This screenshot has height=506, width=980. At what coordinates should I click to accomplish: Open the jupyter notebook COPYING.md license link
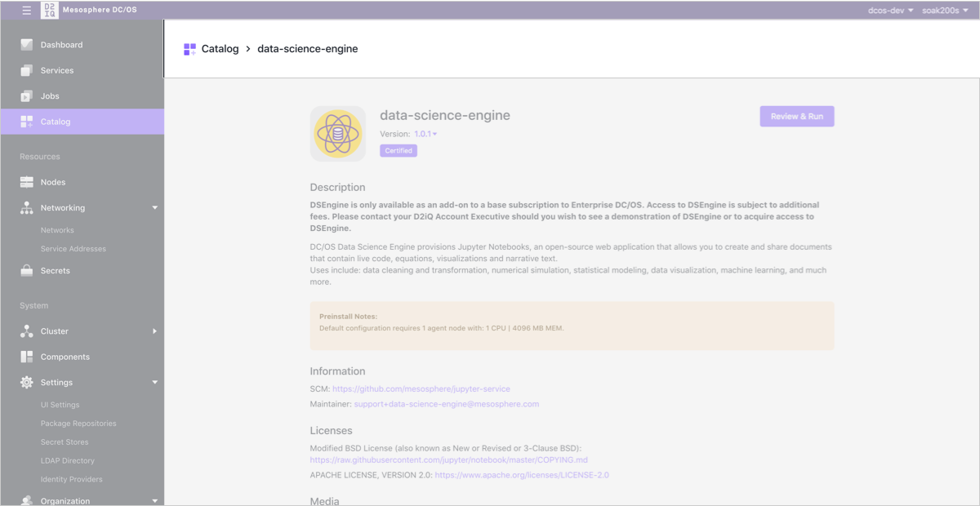(x=449, y=460)
